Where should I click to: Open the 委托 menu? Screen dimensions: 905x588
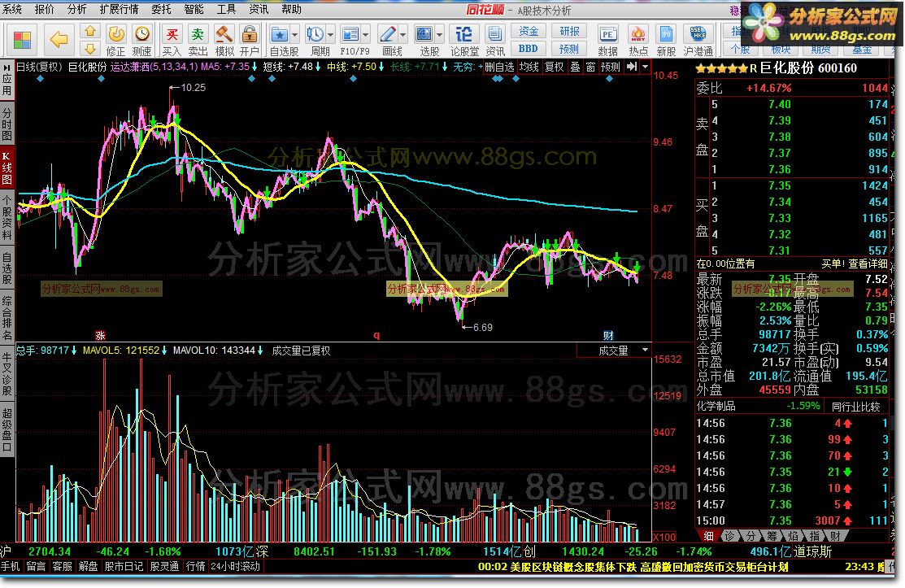pos(161,9)
